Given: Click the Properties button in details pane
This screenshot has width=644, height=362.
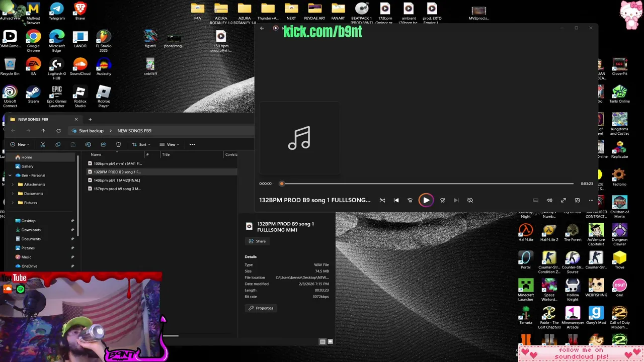Looking at the screenshot, I should coord(261,308).
